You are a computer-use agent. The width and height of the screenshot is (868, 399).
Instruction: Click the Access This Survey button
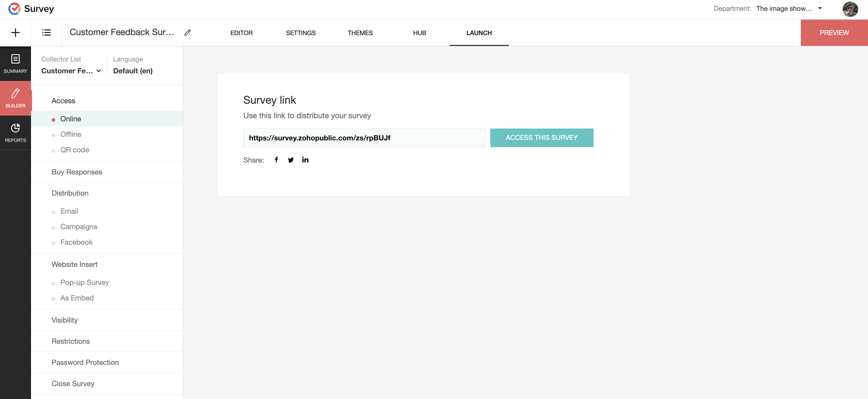541,138
